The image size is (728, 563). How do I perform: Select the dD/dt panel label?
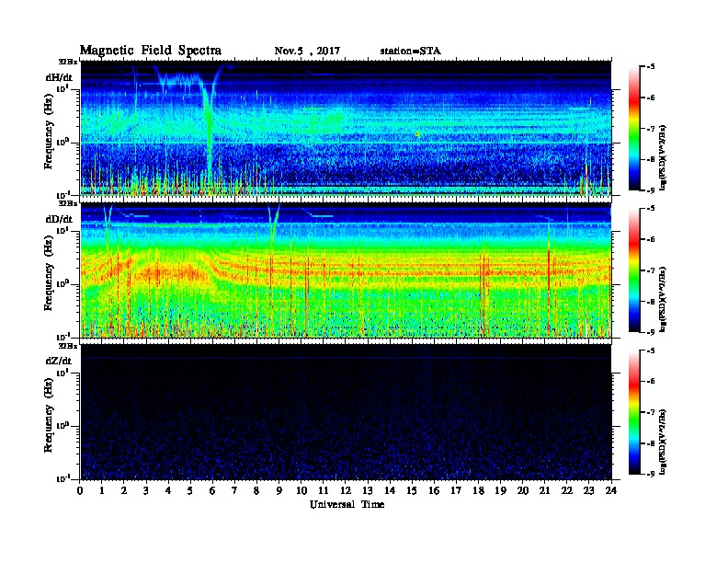[x=59, y=219]
